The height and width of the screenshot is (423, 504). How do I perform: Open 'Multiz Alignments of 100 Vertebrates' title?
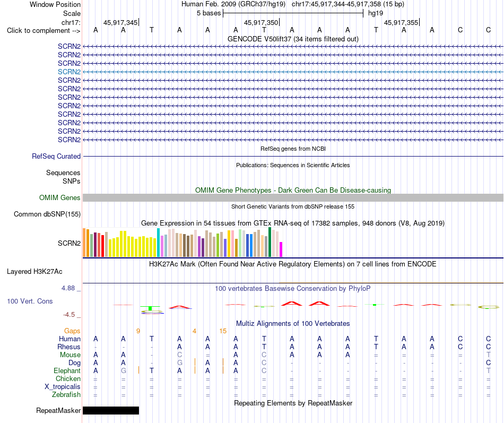click(x=293, y=324)
